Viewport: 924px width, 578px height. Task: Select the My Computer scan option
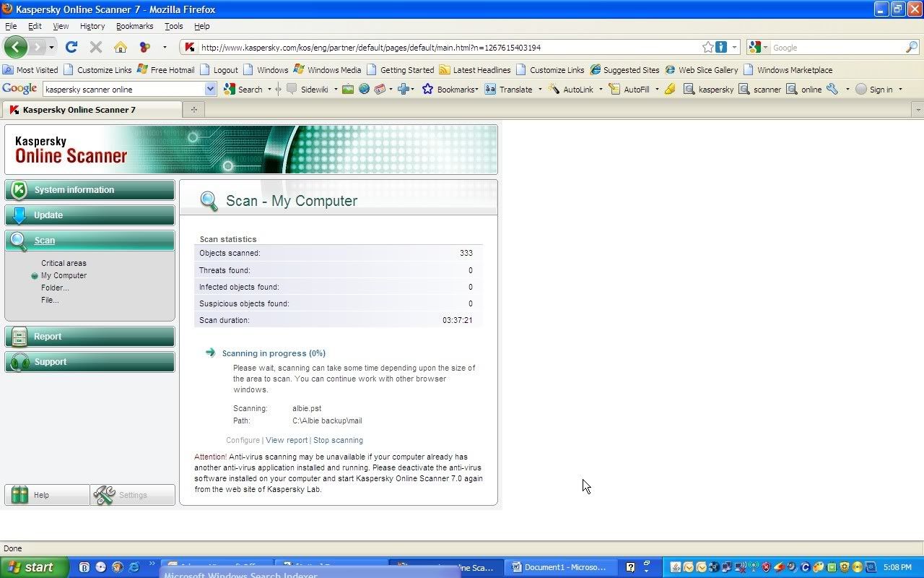(x=64, y=275)
